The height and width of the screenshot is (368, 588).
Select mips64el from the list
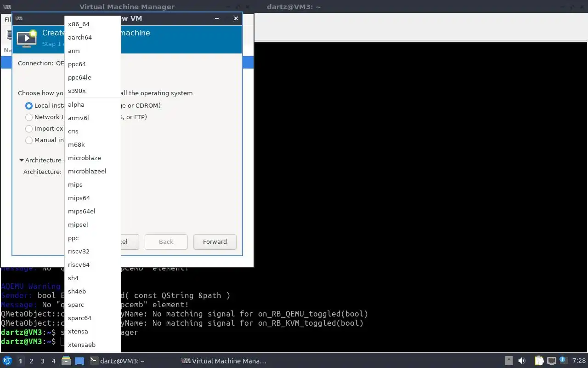click(x=93, y=211)
